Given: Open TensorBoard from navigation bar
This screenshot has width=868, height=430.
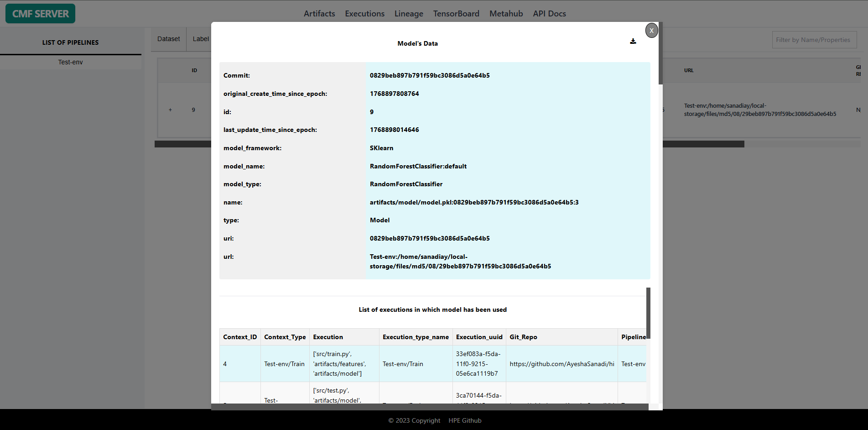Looking at the screenshot, I should (x=456, y=14).
